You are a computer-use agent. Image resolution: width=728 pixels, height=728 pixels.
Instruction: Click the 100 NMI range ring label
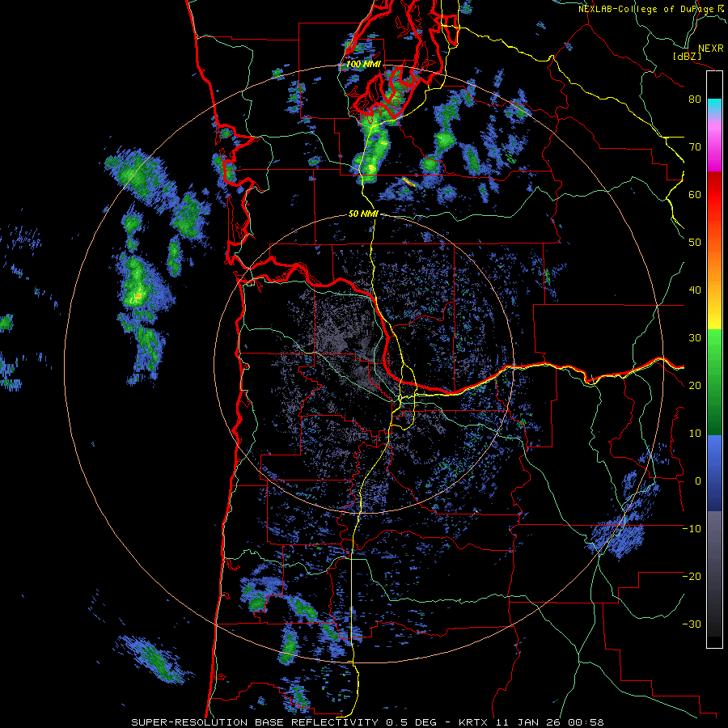363,64
